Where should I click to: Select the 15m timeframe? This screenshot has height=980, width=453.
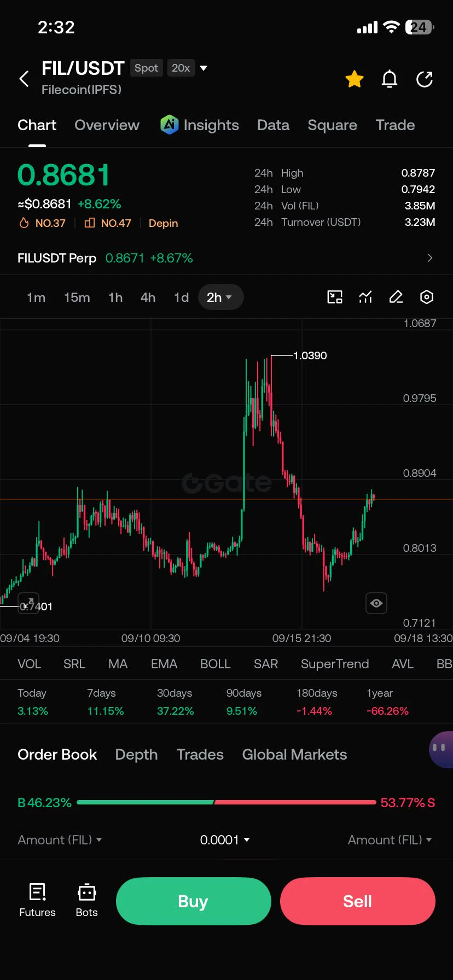[77, 297]
